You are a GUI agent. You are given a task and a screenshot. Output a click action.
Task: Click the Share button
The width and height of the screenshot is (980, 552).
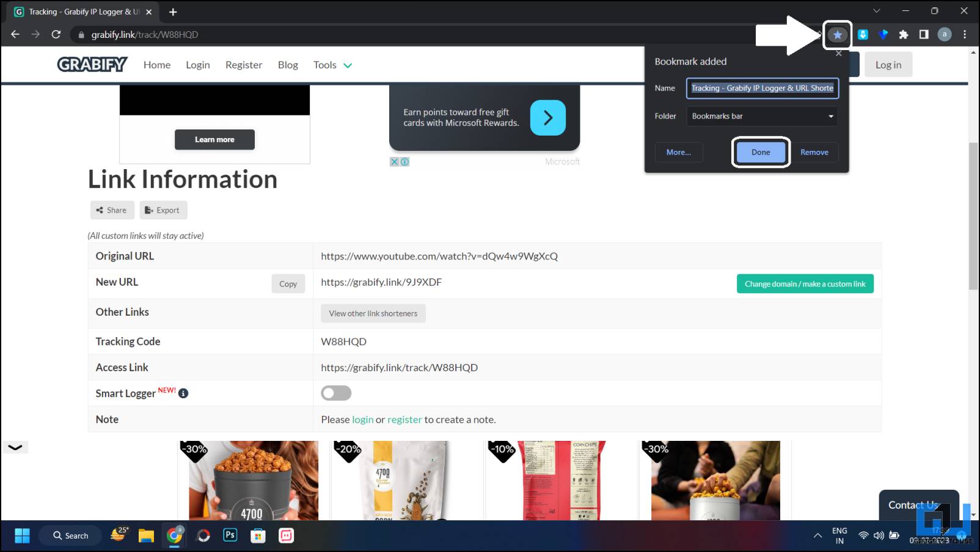[112, 210]
